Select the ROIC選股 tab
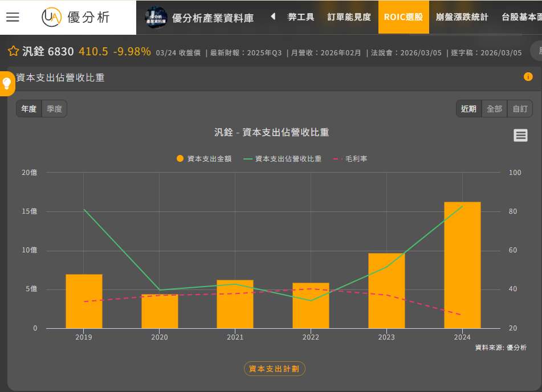The width and height of the screenshot is (542, 392). tap(403, 17)
